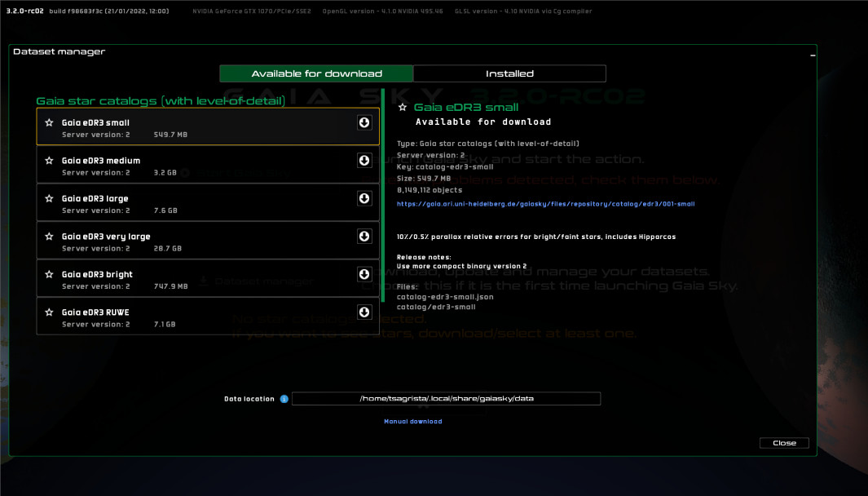Download the Gaia eDR3 small catalog

click(x=364, y=122)
